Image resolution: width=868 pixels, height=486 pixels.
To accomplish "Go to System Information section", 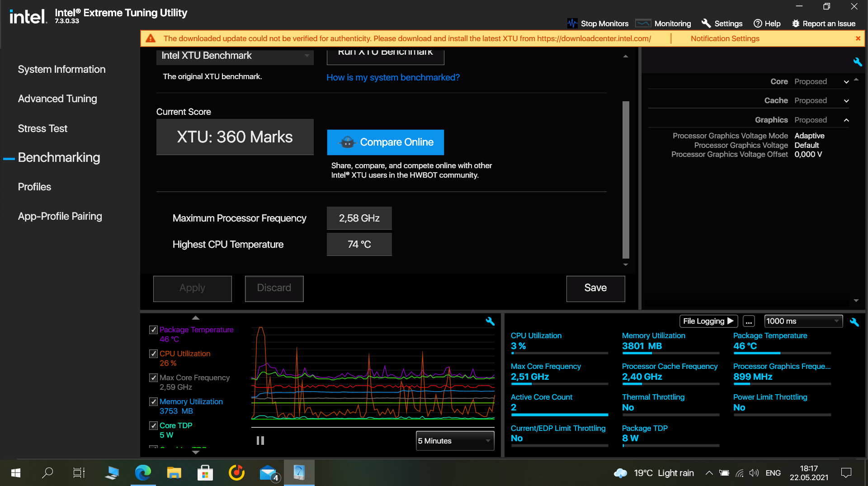I will click(61, 69).
